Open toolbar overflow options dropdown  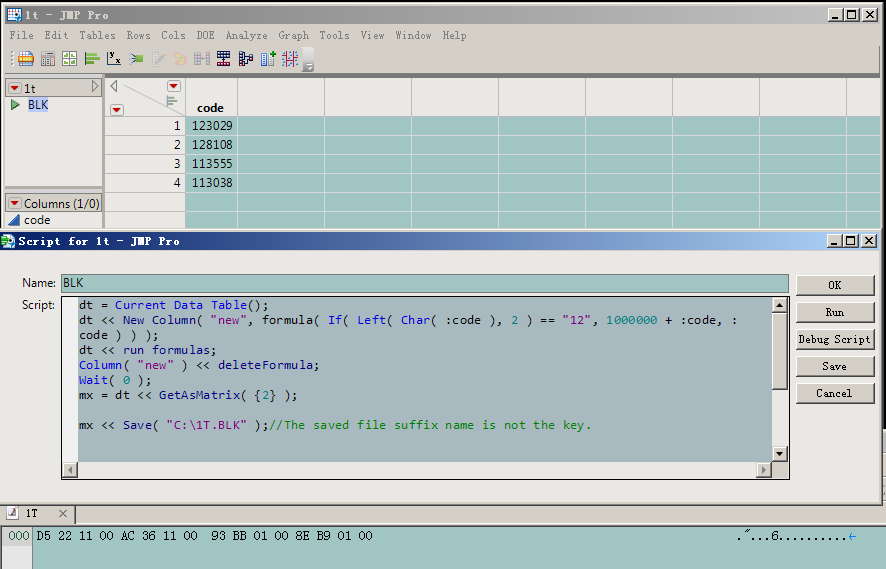click(309, 65)
